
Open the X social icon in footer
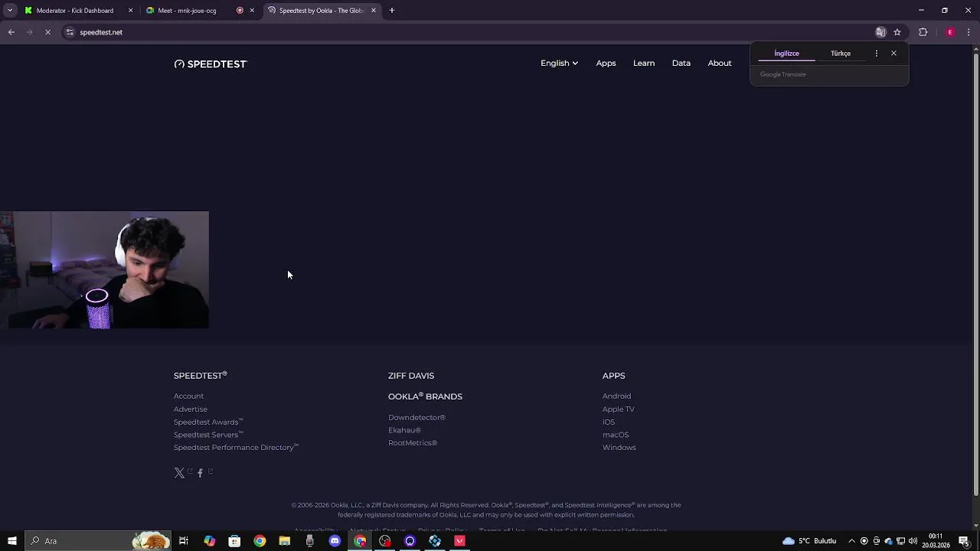point(179,473)
